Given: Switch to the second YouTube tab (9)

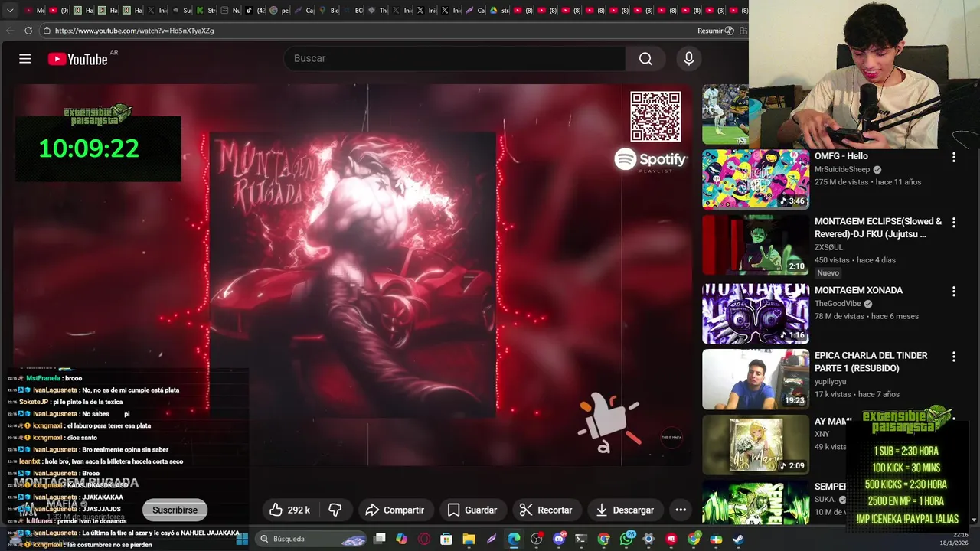Looking at the screenshot, I should (59, 11).
